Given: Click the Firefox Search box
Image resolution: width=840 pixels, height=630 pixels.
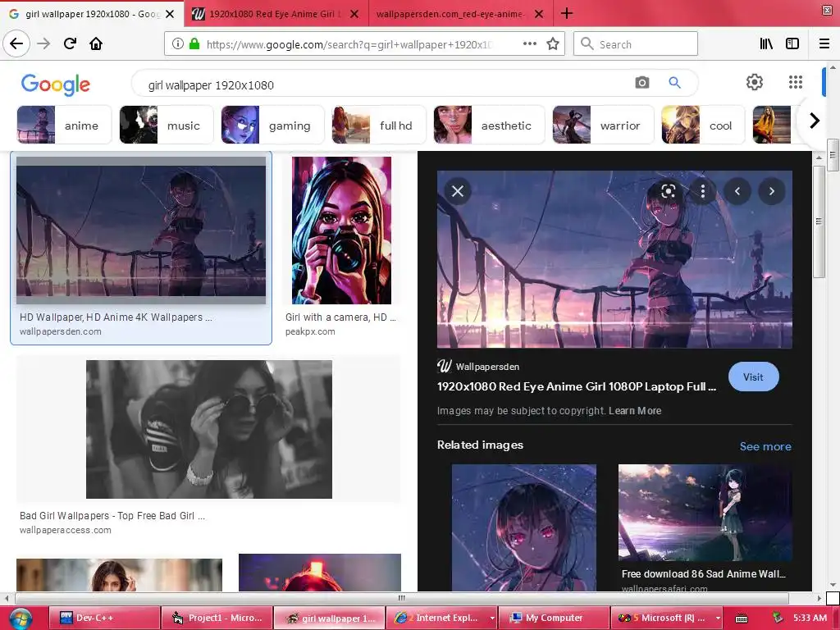Looking at the screenshot, I should click(636, 44).
